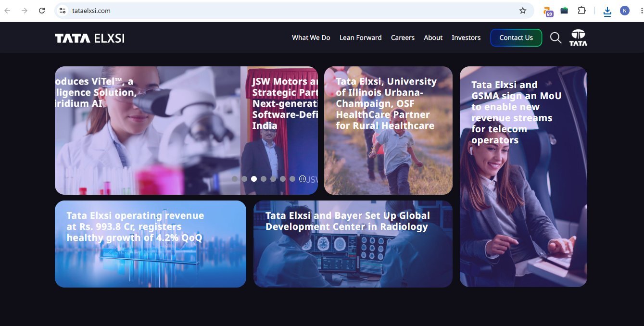The width and height of the screenshot is (644, 326).
Task: Open the University of Illinois rural healthcare card
Action: [388, 130]
